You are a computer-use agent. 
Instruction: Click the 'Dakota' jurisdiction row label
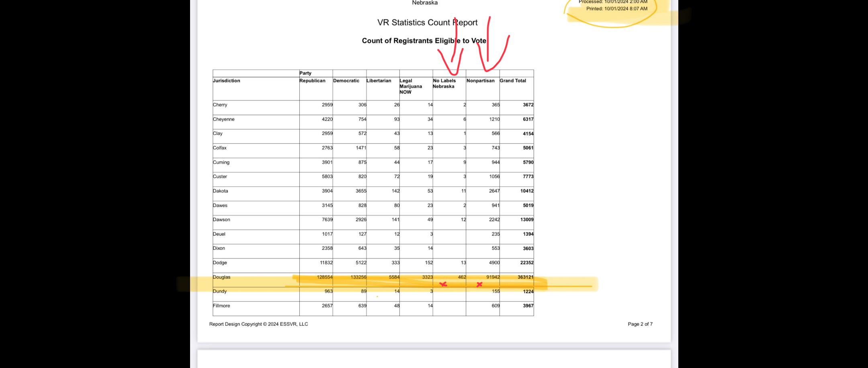[221, 191]
